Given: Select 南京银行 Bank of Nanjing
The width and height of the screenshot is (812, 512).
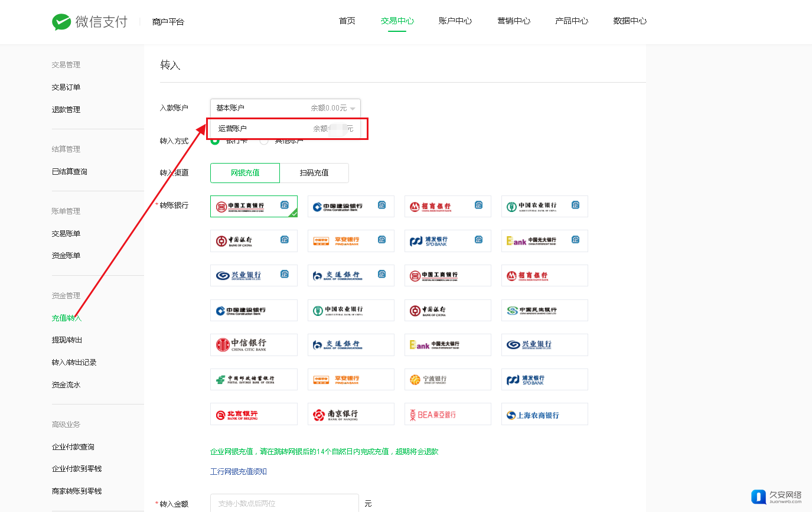Looking at the screenshot, I should [351, 414].
